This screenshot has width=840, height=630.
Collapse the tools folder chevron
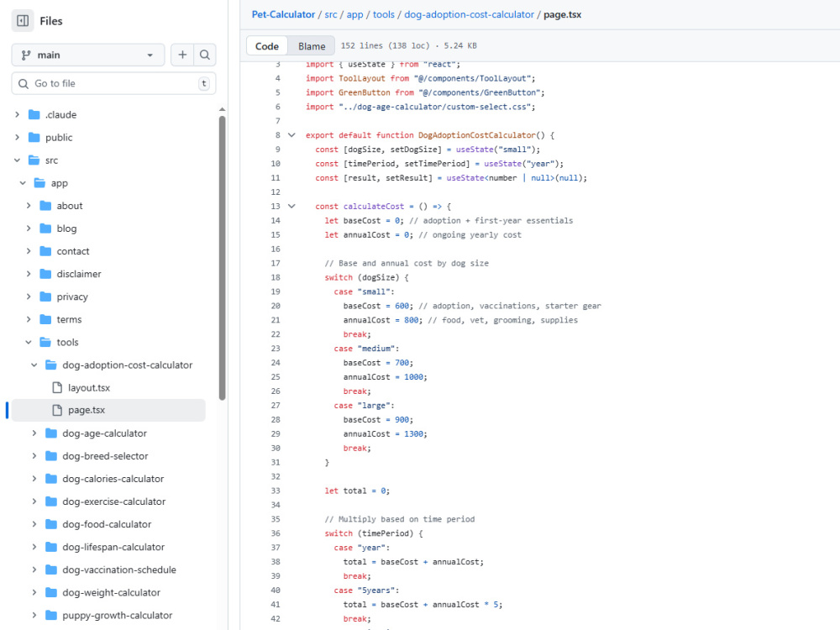(29, 342)
